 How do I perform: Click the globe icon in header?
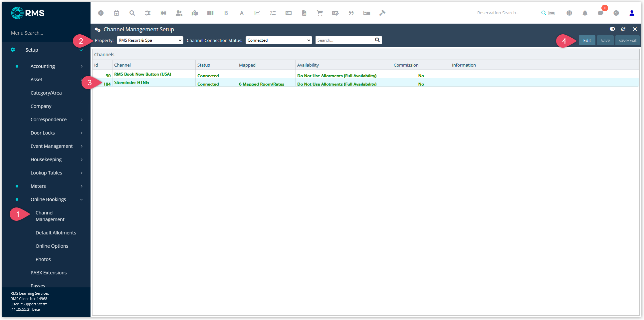[x=569, y=13]
